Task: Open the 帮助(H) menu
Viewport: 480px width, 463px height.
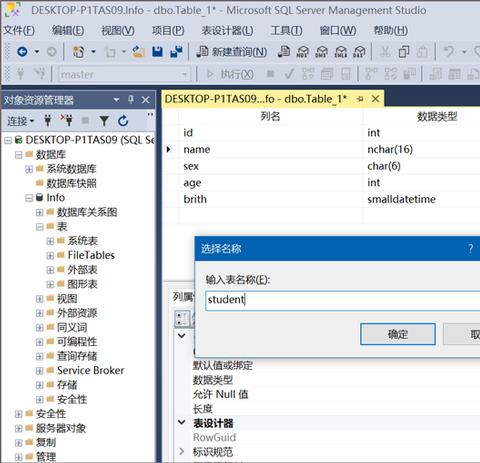Action: point(391,31)
